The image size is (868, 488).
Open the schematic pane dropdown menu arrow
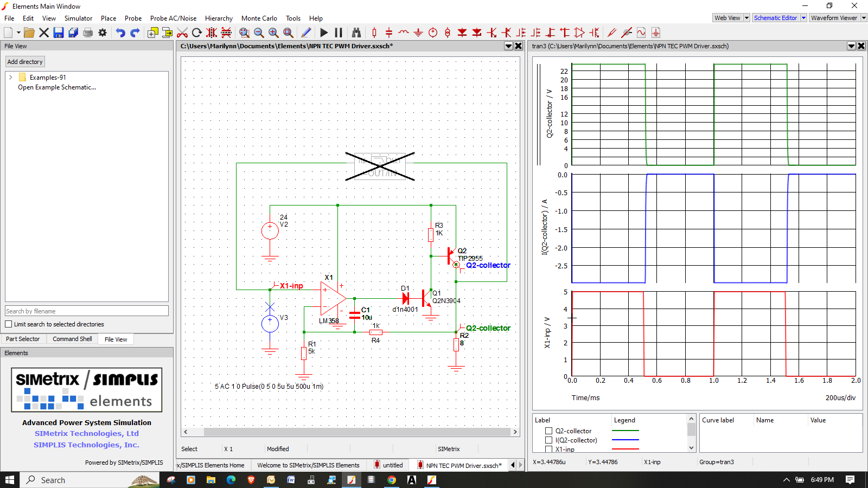pos(509,46)
